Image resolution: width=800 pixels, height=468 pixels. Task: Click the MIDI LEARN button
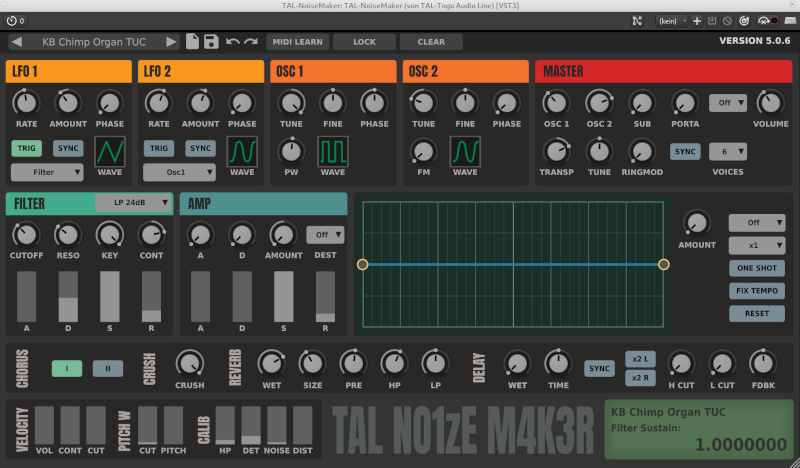296,42
